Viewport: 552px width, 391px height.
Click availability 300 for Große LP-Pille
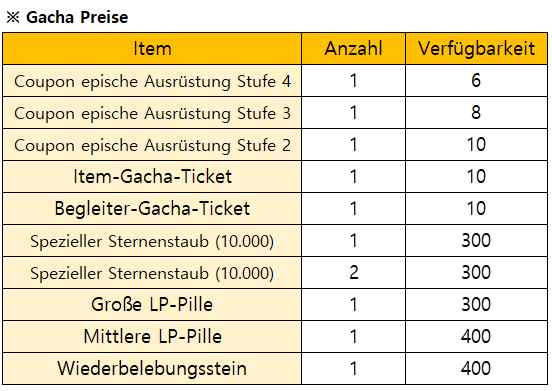pos(476,305)
